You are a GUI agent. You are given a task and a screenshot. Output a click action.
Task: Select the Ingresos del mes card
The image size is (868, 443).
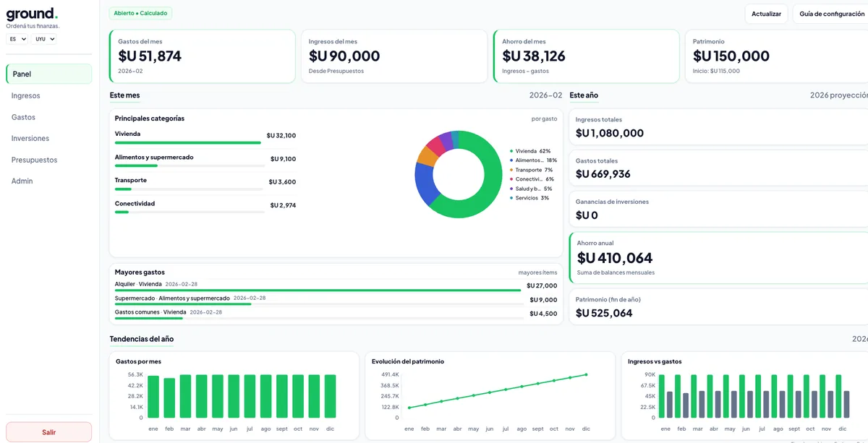394,56
